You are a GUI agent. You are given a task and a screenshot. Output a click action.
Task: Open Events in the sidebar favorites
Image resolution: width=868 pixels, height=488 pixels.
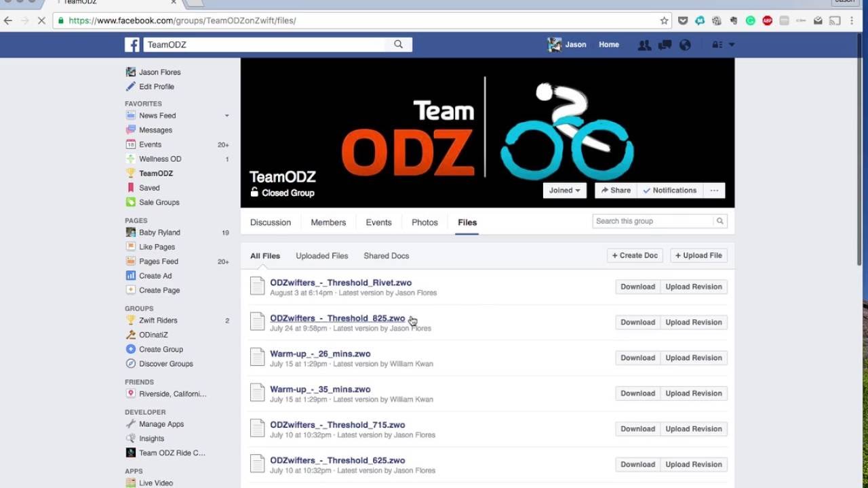pyautogui.click(x=144, y=144)
